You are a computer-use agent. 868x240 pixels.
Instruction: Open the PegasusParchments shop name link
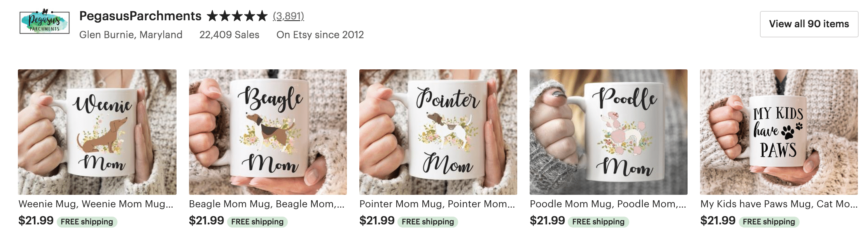140,16
